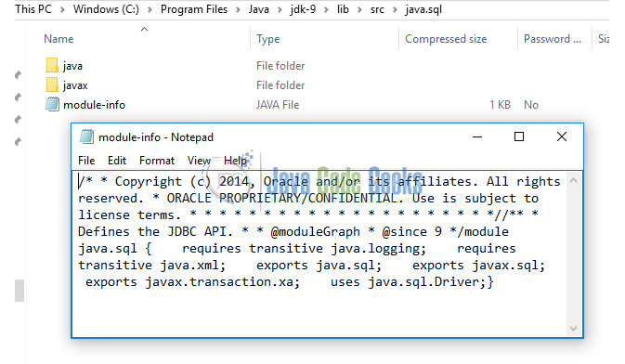Viewport: 625px width, 364px height.
Task: Click the pin icon beside the java row
Action: (x=18, y=75)
